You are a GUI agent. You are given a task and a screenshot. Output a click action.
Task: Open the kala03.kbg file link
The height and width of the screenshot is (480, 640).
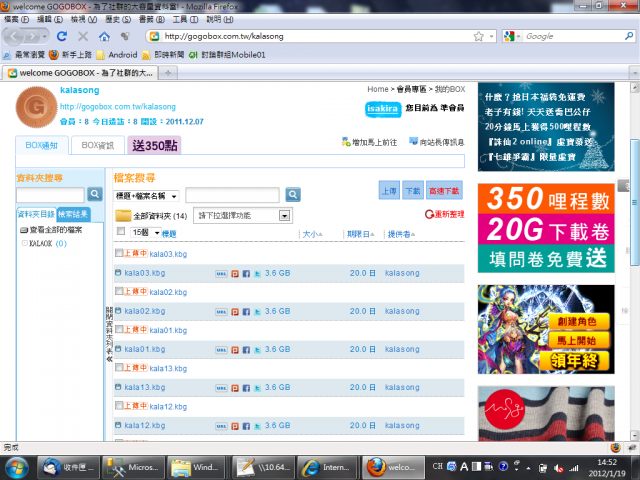[x=145, y=273]
